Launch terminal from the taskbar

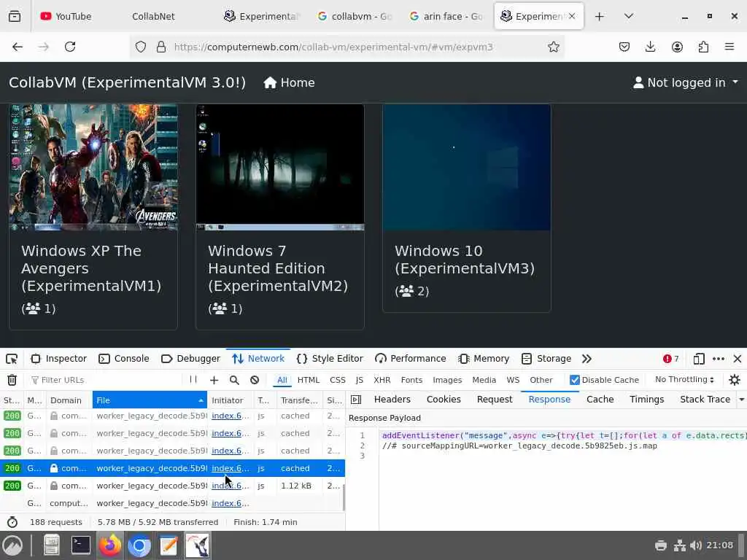point(81,545)
